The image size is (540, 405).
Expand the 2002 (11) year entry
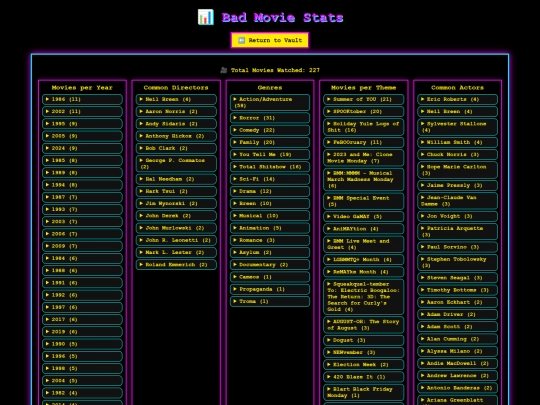82,112
